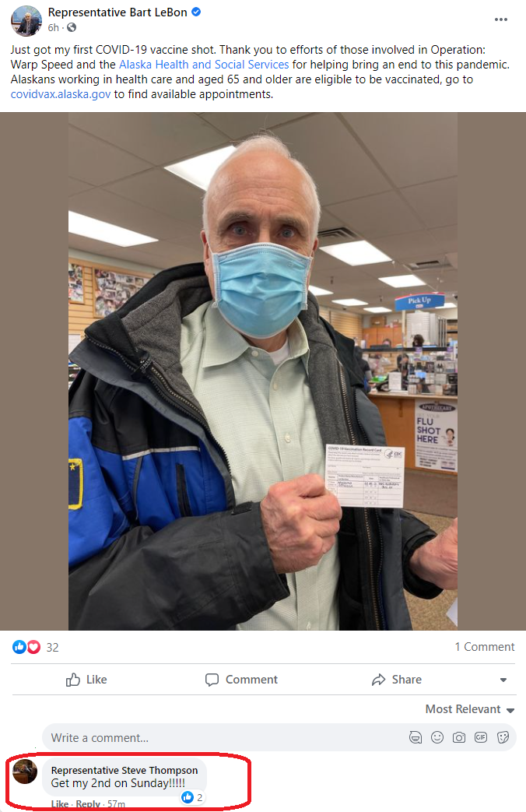The image size is (526, 812).
Task: Share the post
Action: coord(397,680)
